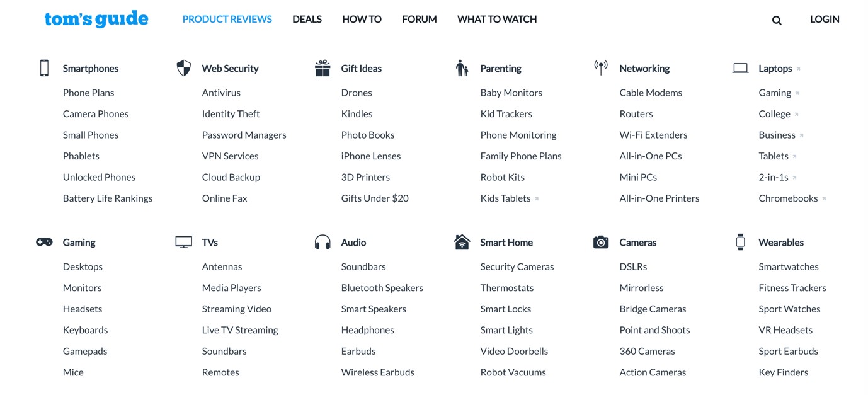Open the gaming Desktops link
Image resolution: width=868 pixels, height=395 pixels.
83,266
